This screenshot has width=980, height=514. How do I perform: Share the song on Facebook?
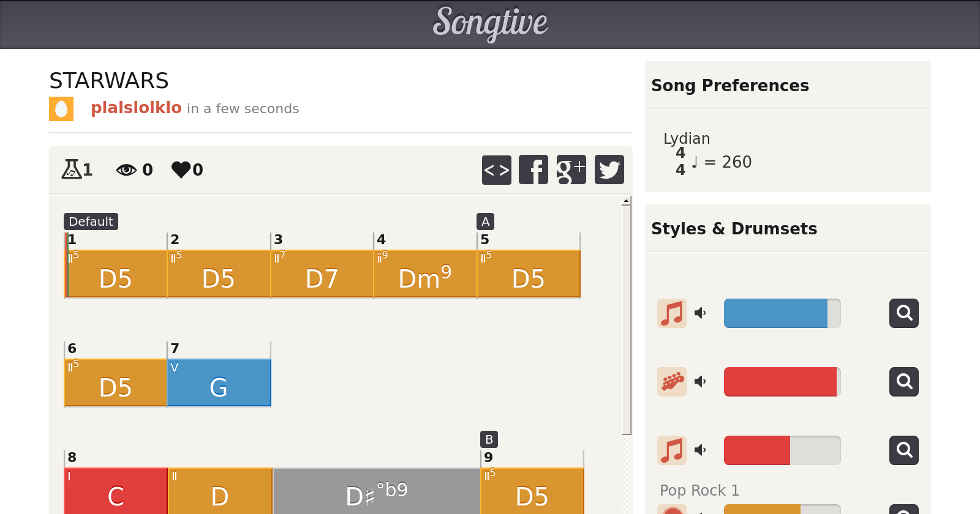point(533,169)
